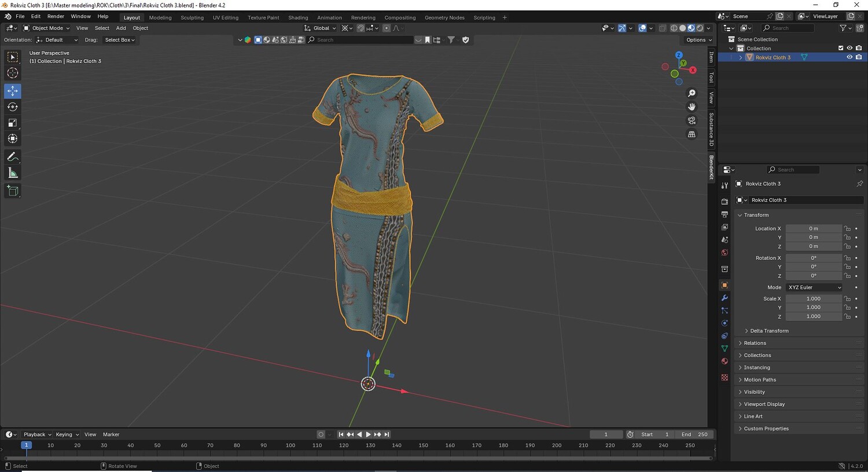Switch to the Sculpting workspace tab

point(192,17)
